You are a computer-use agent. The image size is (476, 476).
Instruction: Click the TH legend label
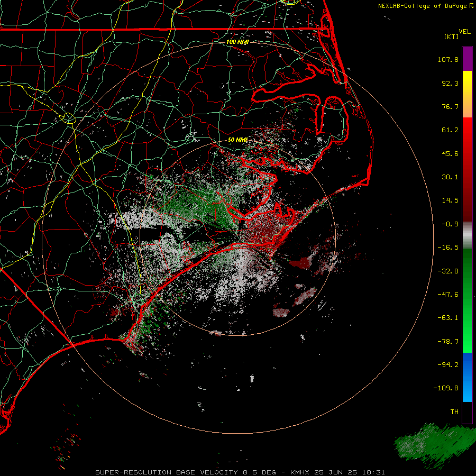pos(454,412)
